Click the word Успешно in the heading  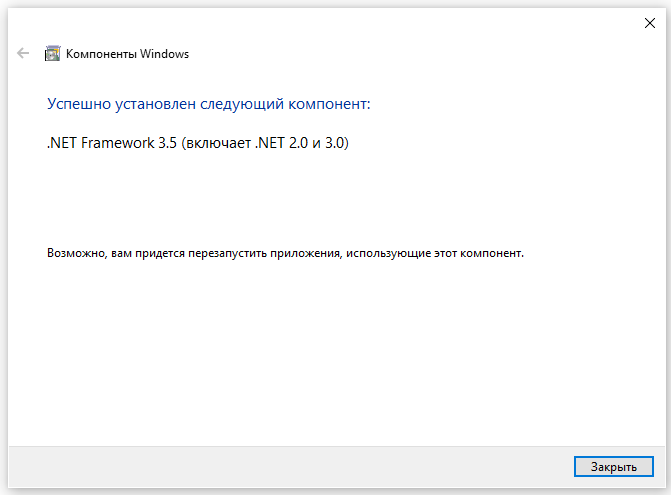tap(79, 104)
